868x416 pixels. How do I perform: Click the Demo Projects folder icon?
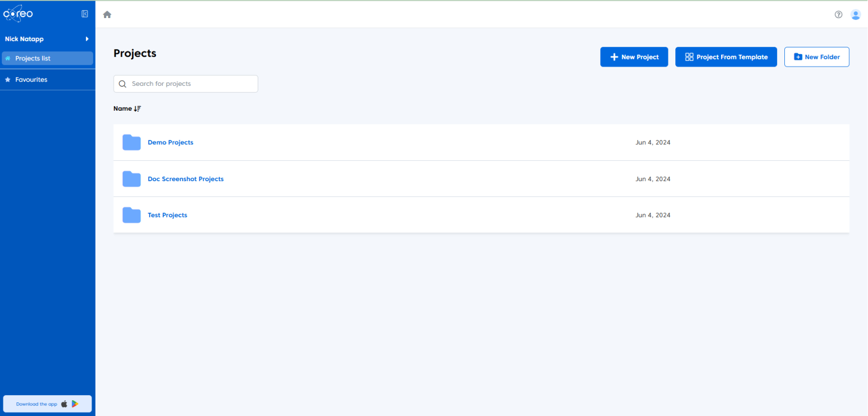point(132,142)
